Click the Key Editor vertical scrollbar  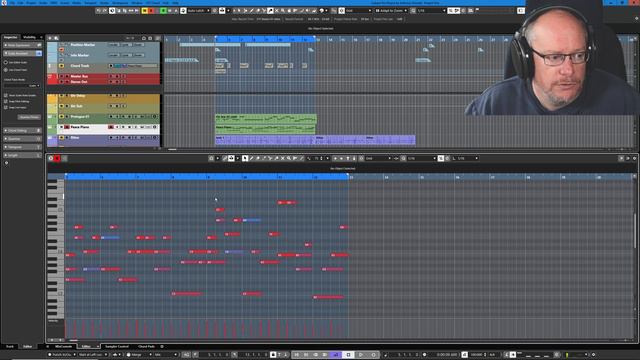pyautogui.click(x=634, y=231)
